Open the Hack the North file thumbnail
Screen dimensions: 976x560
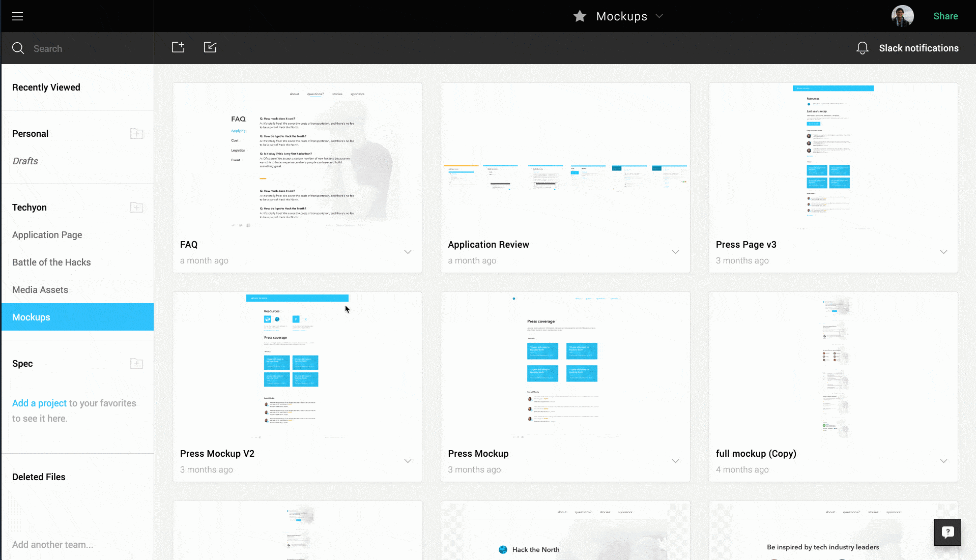565,530
